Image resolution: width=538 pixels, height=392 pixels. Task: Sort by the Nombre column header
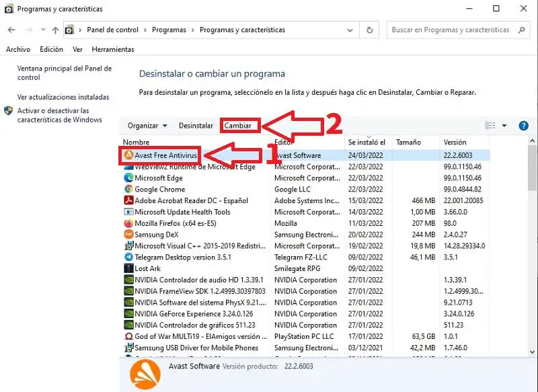[x=136, y=142]
